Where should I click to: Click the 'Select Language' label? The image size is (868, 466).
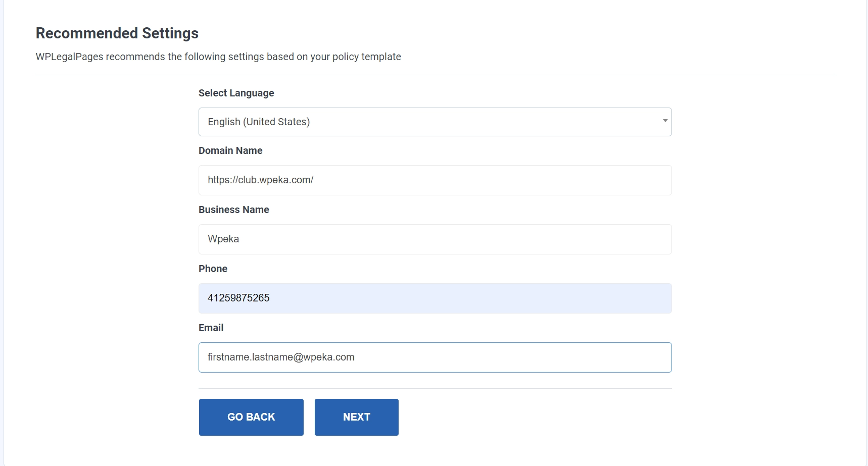point(236,93)
